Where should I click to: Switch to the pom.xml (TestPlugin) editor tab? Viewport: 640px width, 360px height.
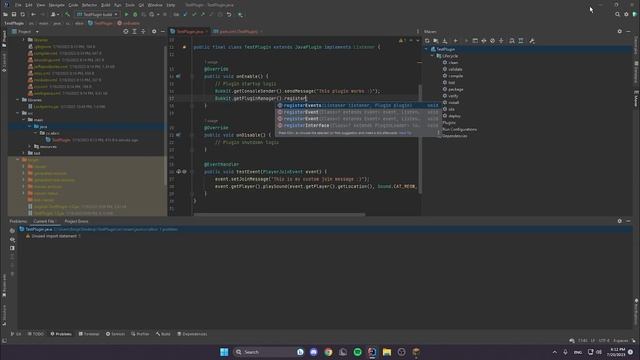237,31
